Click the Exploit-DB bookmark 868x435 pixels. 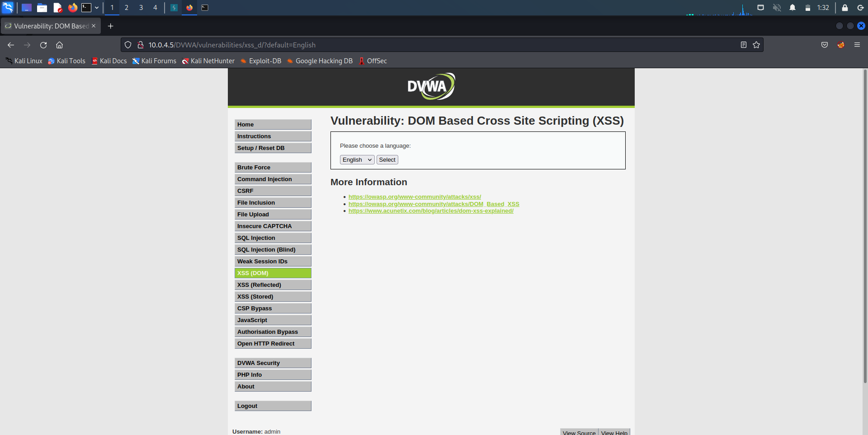point(264,61)
